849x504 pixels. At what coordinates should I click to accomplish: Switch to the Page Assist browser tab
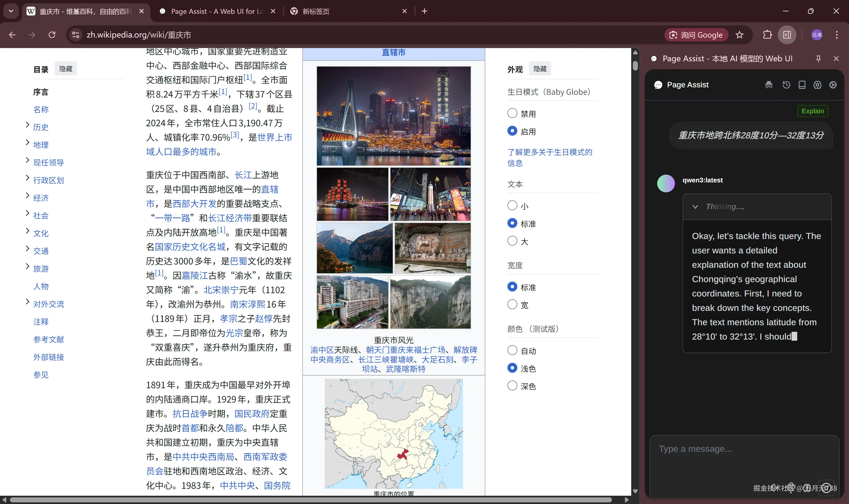pyautogui.click(x=217, y=11)
